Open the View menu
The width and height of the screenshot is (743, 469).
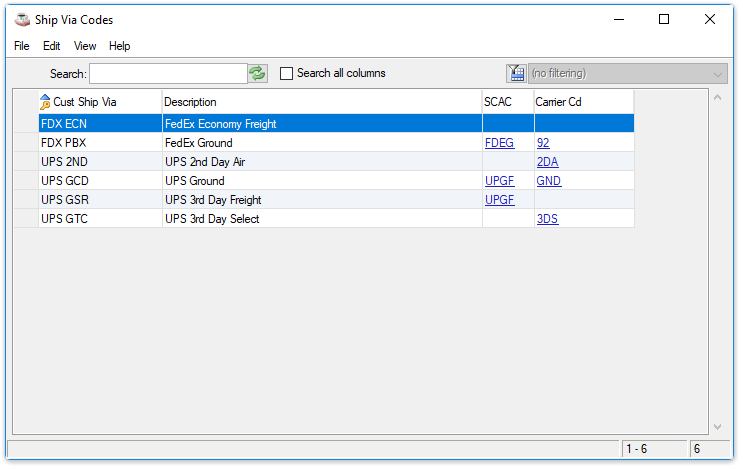click(85, 46)
